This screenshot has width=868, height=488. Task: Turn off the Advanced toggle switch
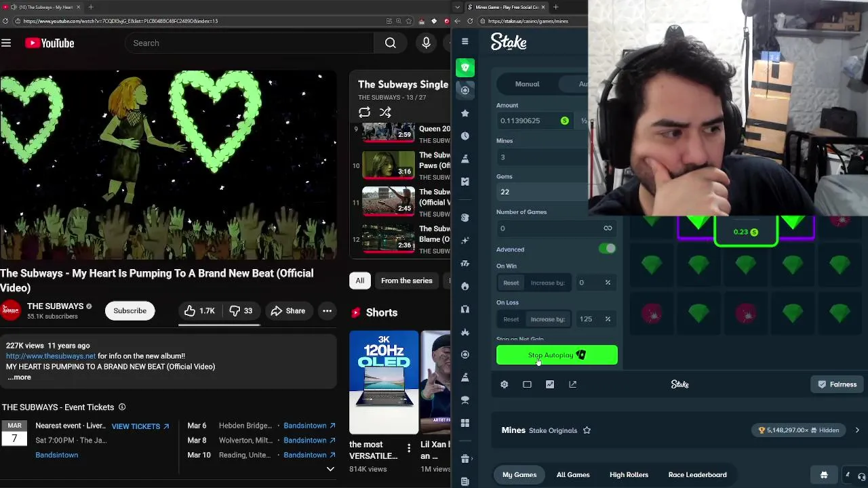pos(608,249)
